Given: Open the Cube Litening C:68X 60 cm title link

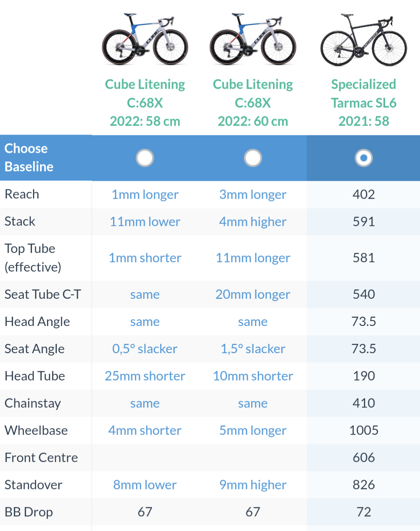Looking at the screenshot, I should click(253, 103).
